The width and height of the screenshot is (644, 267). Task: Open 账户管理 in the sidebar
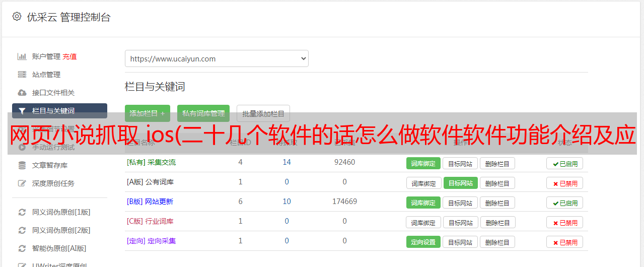pyautogui.click(x=46, y=56)
